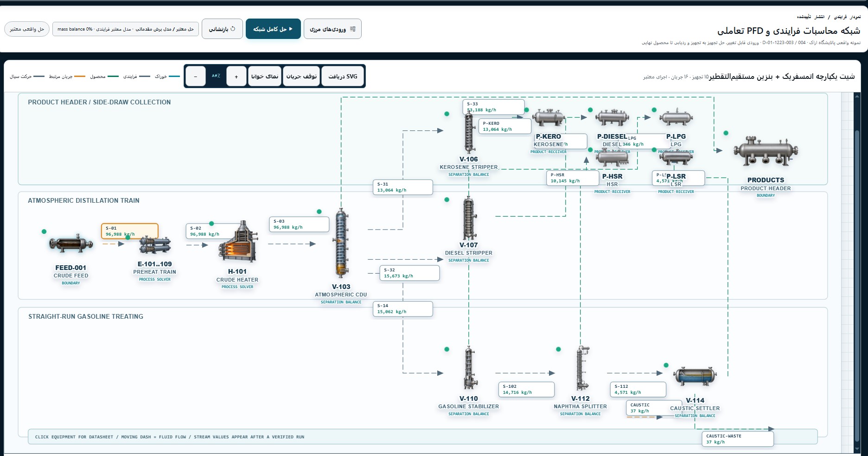The image size is (868, 456).
Task: Click the mass balance 0% status text
Action: click(x=75, y=29)
